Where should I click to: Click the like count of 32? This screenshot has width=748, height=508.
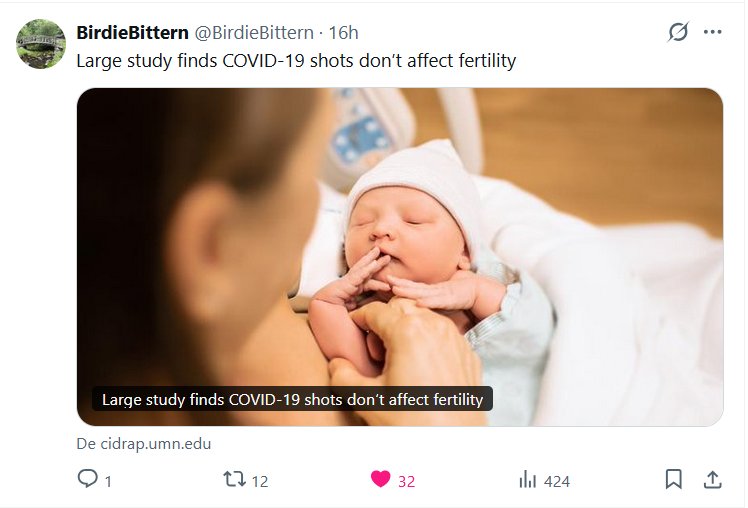click(x=406, y=481)
